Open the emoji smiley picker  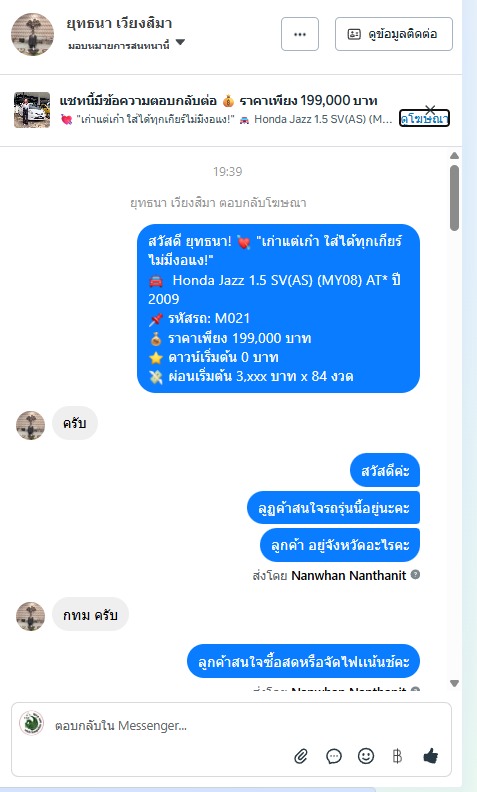pyautogui.click(x=366, y=756)
